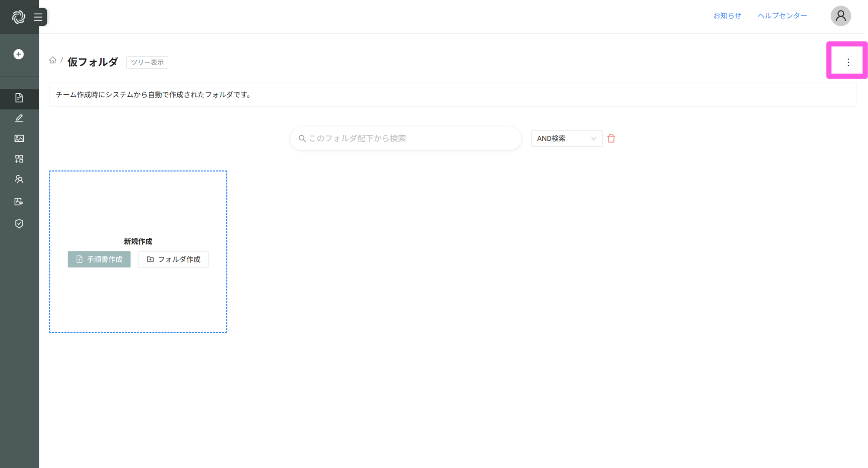Toggle the hamburger sidebar menu
The width and height of the screenshot is (868, 468).
tap(38, 17)
